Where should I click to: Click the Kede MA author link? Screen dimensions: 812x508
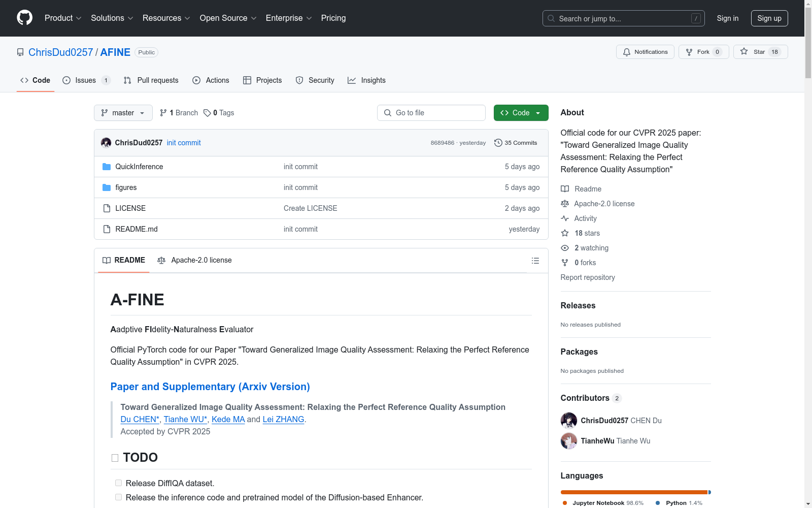click(228, 419)
